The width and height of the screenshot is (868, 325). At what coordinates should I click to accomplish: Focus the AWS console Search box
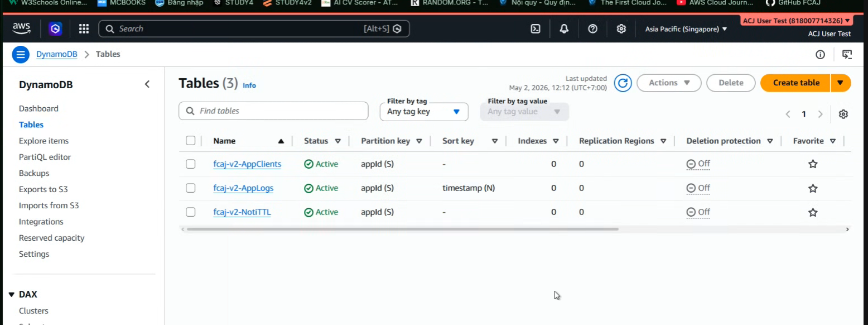pos(254,29)
